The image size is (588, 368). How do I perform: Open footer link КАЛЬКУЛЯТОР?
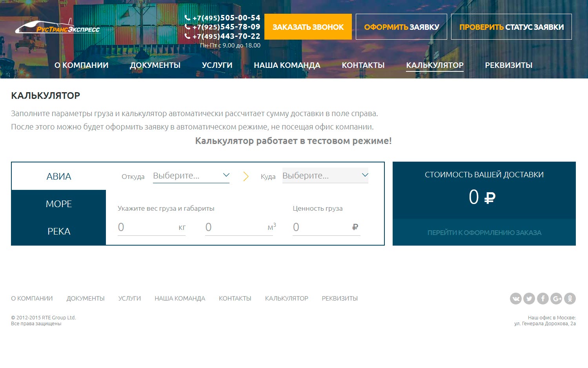coord(286,299)
